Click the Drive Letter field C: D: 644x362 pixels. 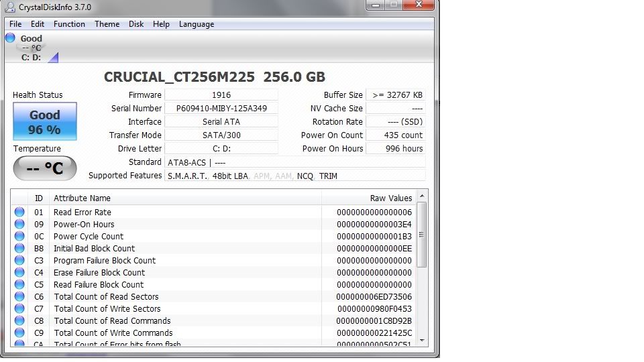221,149
